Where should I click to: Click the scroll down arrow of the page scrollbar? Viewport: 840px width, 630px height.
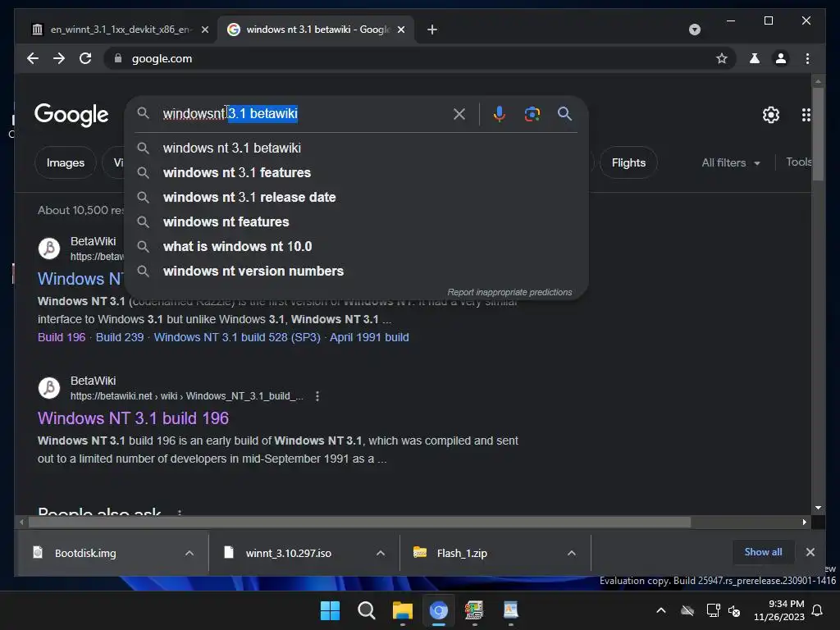coord(818,507)
